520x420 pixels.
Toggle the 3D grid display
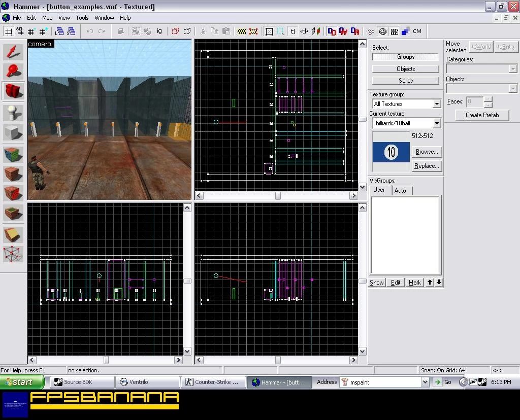coord(20,31)
